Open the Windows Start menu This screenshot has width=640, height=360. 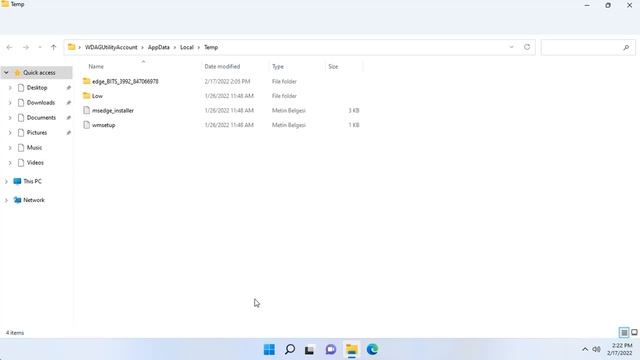point(269,349)
